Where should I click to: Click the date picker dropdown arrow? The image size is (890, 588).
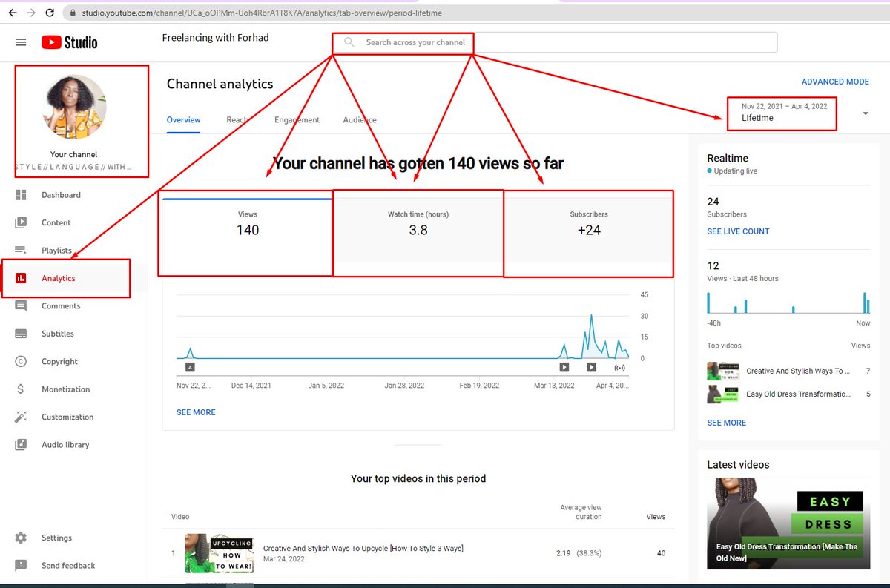(866, 113)
